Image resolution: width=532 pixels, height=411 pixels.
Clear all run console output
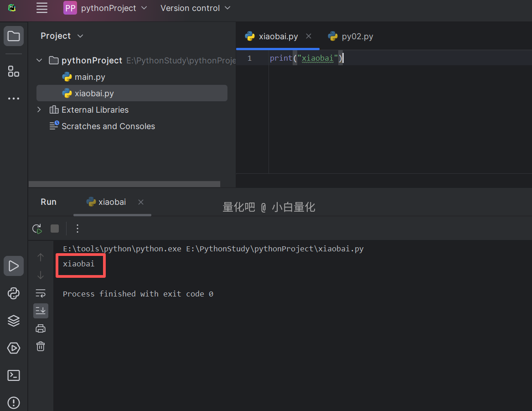click(x=41, y=346)
